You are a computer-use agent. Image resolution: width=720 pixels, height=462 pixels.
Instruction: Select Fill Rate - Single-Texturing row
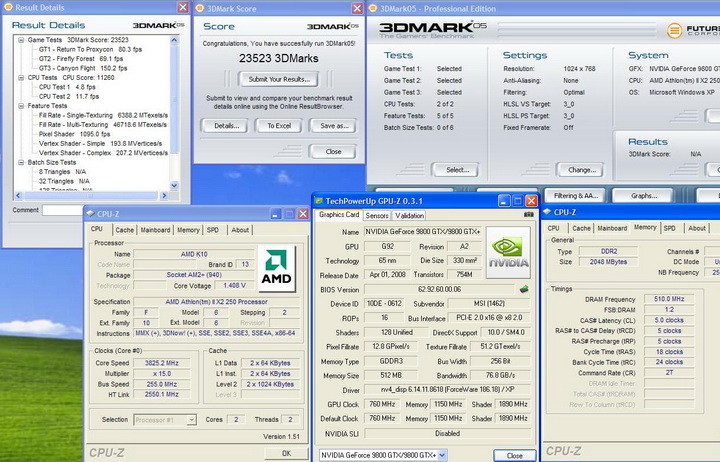(x=103, y=115)
